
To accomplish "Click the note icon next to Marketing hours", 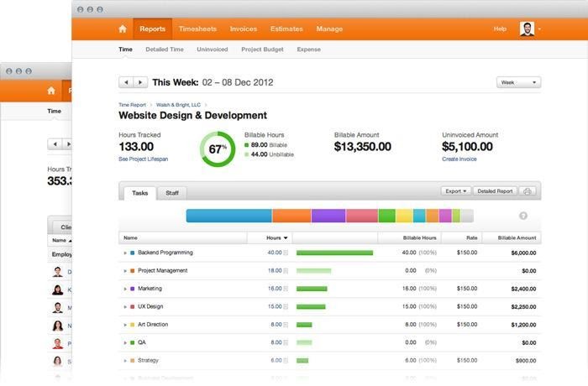I will pos(286,289).
